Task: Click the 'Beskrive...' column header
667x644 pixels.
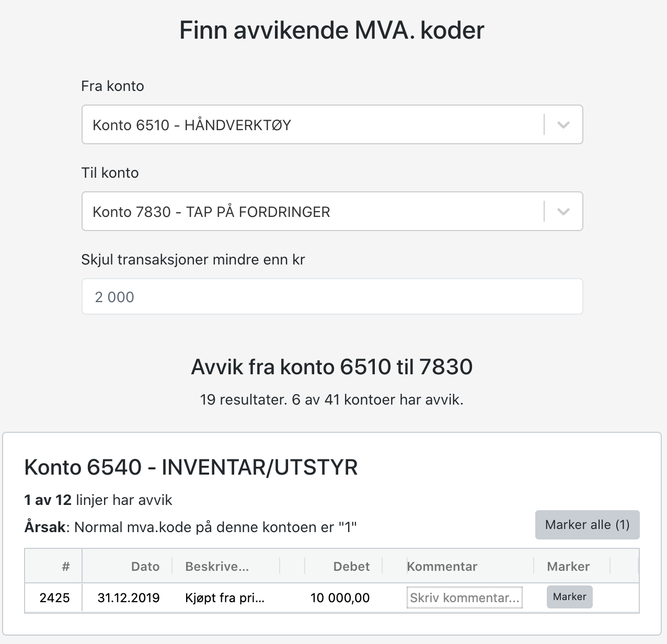Action: [x=217, y=567]
